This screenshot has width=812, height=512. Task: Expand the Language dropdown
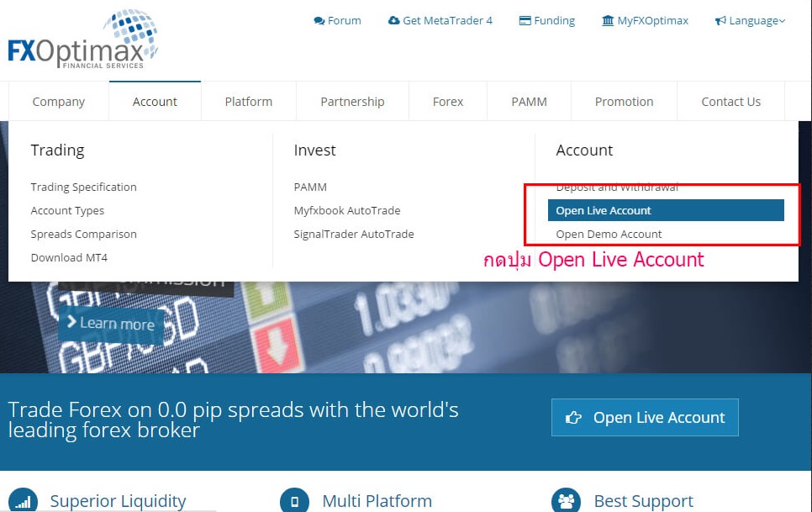[751, 21]
